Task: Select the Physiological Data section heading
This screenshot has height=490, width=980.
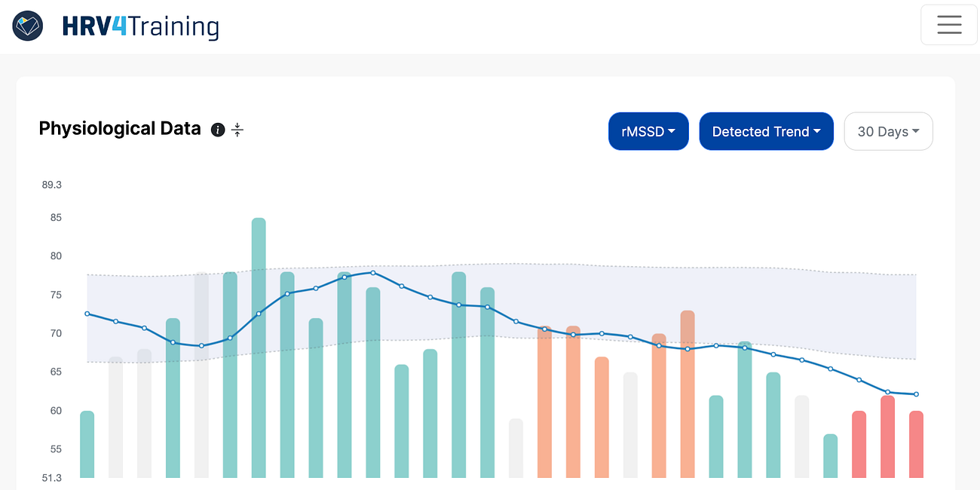Action: pos(119,128)
